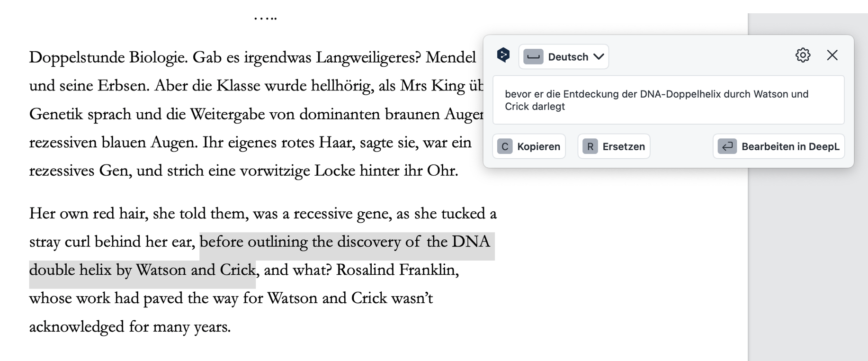Image resolution: width=868 pixels, height=361 pixels.
Task: Click the dotted separator above the paragraph
Action: click(265, 18)
